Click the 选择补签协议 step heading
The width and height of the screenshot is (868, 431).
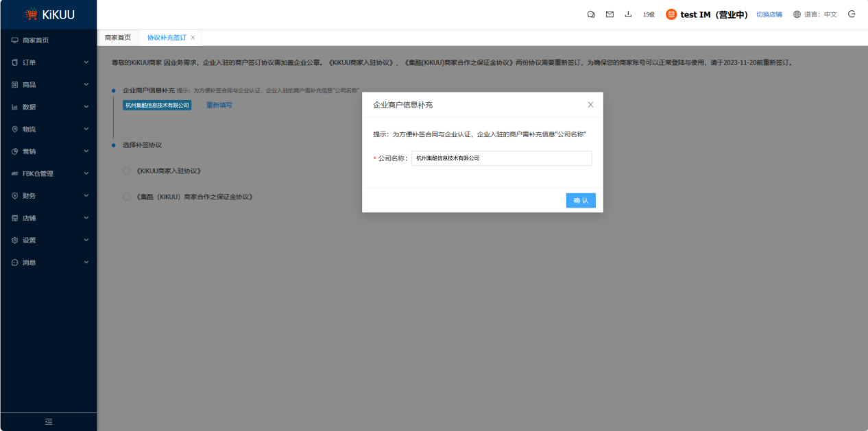pos(142,145)
